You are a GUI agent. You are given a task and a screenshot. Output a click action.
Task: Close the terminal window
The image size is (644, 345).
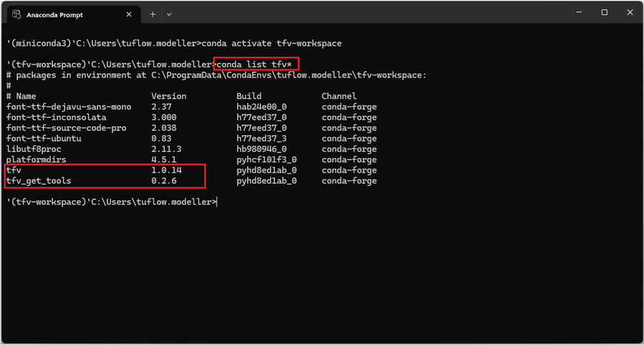630,12
